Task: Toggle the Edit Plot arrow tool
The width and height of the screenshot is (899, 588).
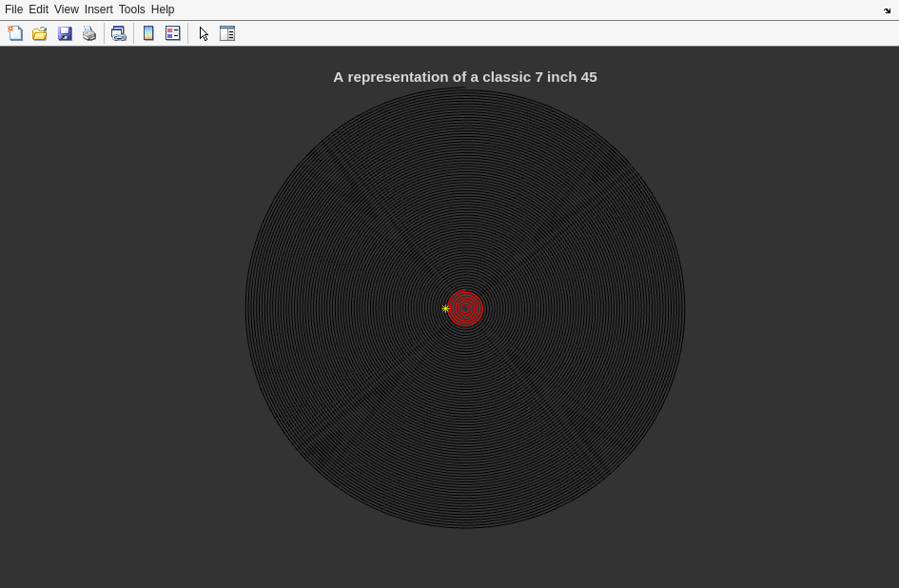Action: 204,33
